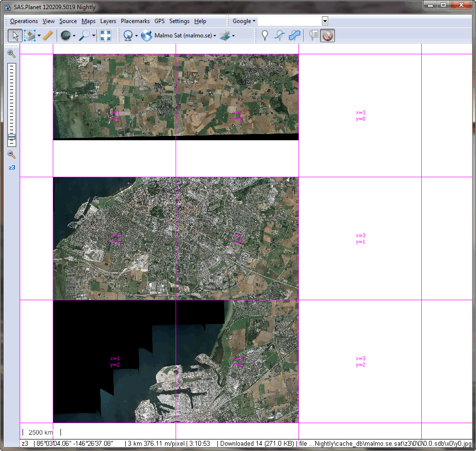Click the magnifier search tool icon
The image size is (476, 451).
click(84, 36)
